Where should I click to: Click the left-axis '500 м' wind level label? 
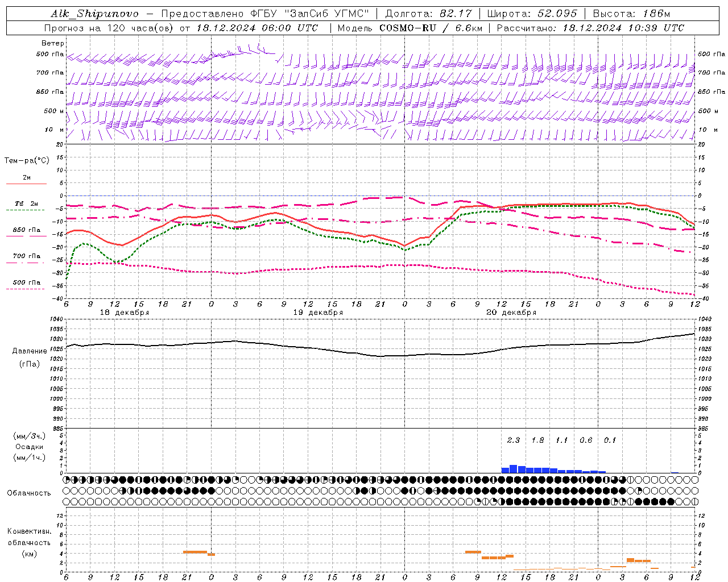tap(54, 111)
